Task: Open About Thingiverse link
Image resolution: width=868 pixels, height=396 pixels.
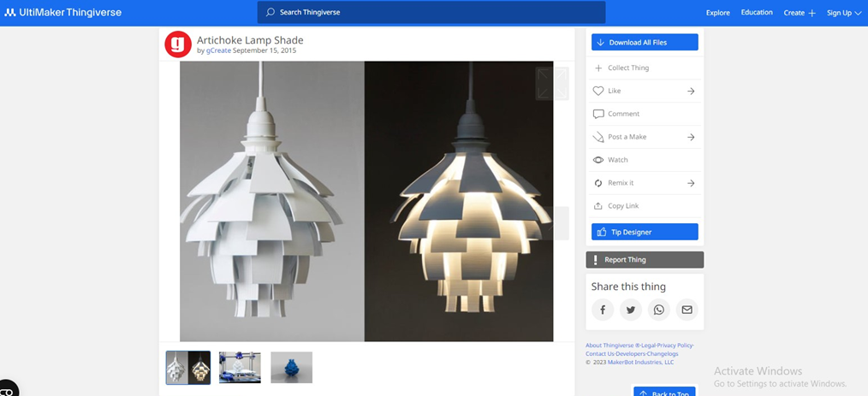Action: pos(612,346)
